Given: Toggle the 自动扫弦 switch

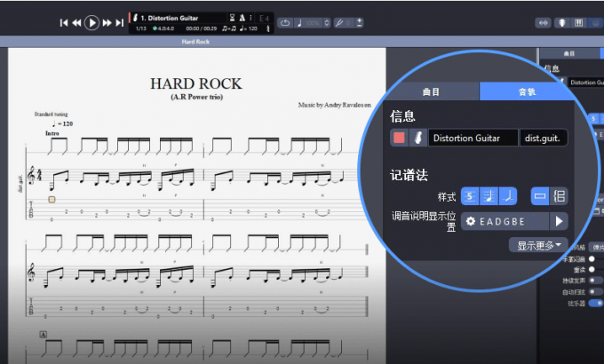Looking at the screenshot, I should click(x=596, y=292).
